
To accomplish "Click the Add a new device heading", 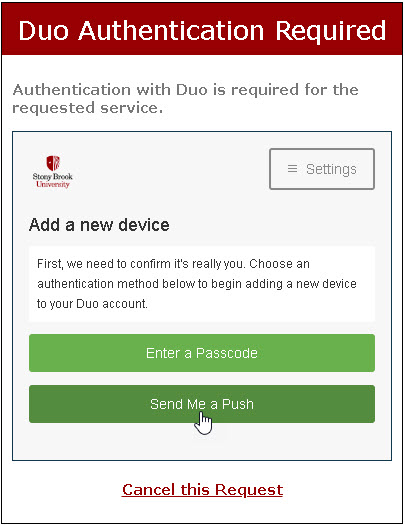I will [99, 225].
